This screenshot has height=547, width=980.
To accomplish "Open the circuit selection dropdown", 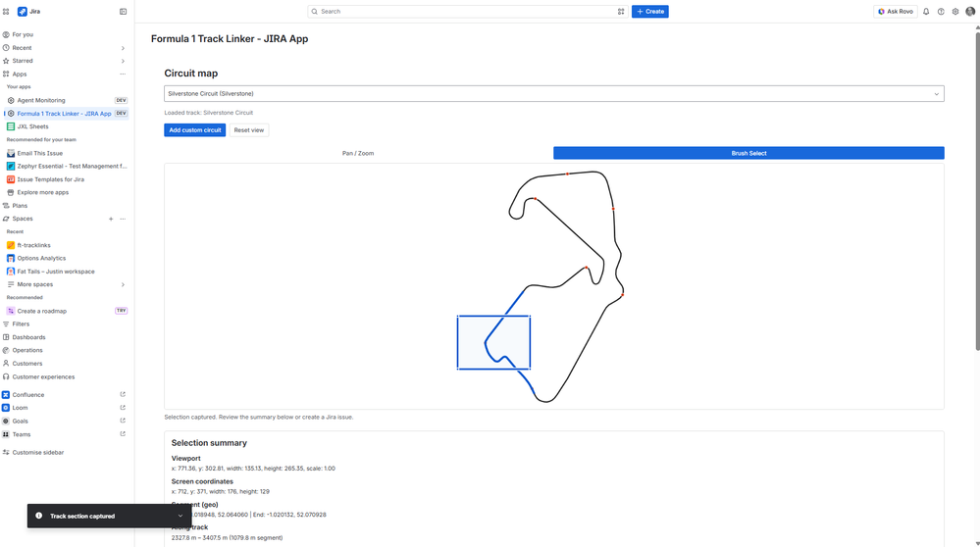I will [x=553, y=94].
